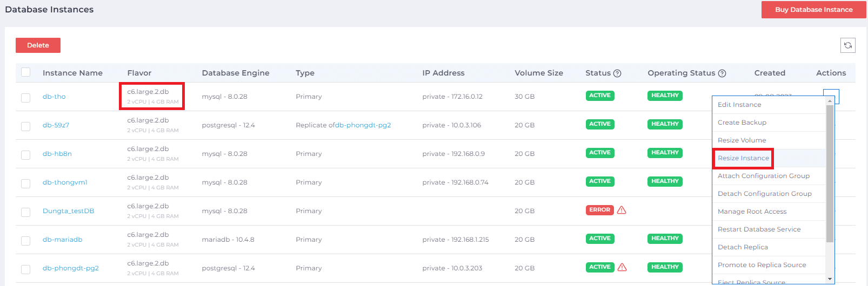Choose Resize Instance from the actions menu
Viewport: 868px width, 286px height.
pyautogui.click(x=743, y=158)
